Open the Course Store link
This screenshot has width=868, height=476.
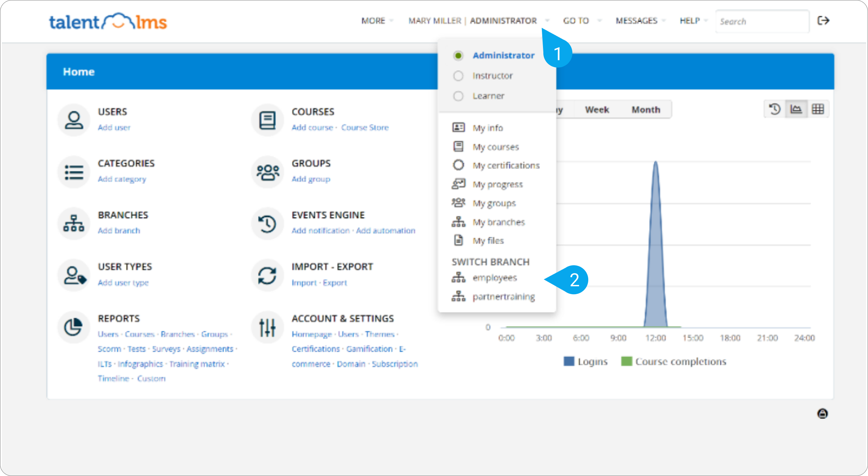(x=365, y=127)
